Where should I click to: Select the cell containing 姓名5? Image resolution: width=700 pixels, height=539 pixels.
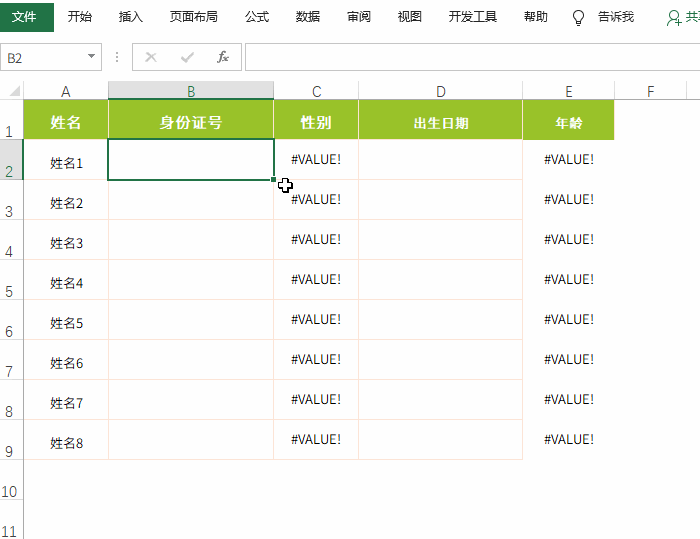(x=66, y=320)
